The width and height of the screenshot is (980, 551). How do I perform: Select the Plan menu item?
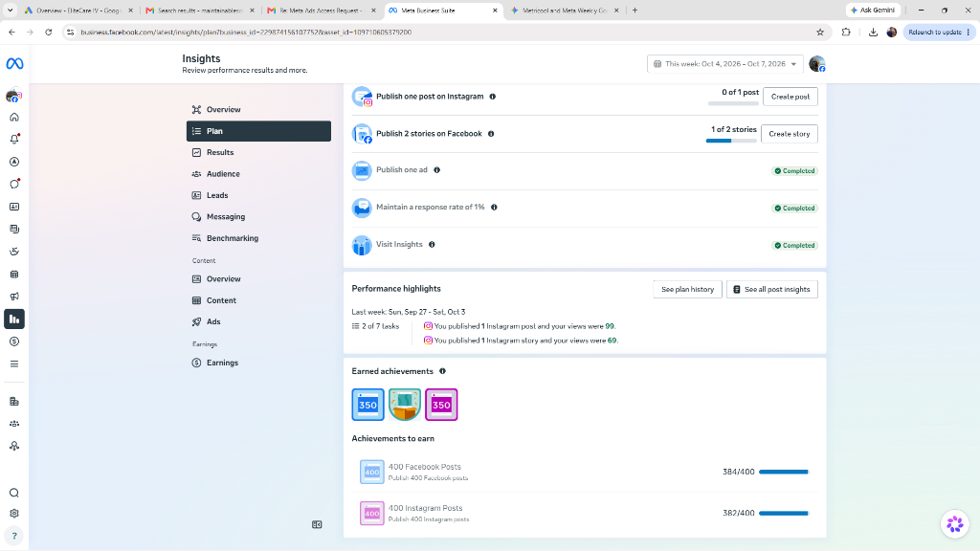click(x=258, y=131)
